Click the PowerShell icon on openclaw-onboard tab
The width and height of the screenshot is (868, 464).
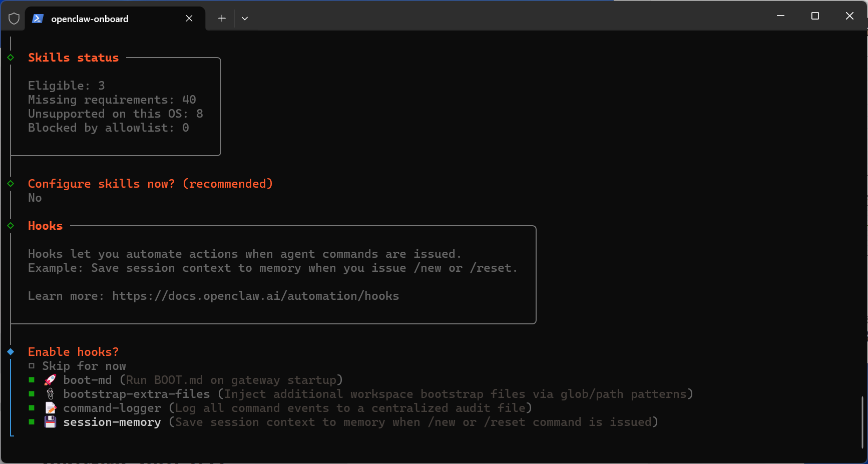[x=38, y=19]
